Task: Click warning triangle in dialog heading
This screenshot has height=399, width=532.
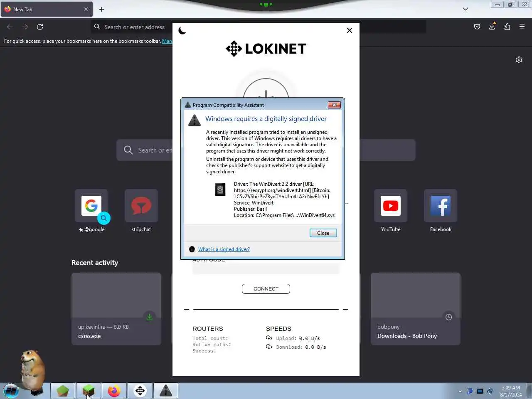Action: [195, 120]
